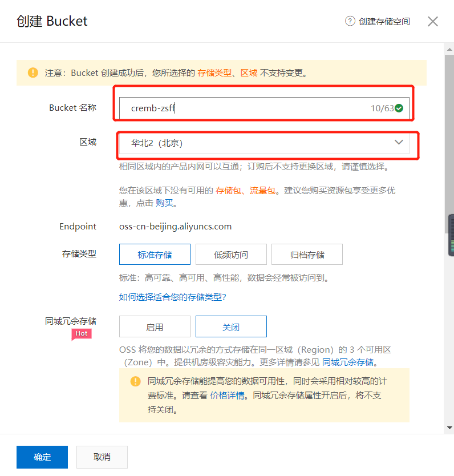This screenshot has height=476, width=454.
Task: Select 归档存储 storage type
Action: tap(307, 255)
